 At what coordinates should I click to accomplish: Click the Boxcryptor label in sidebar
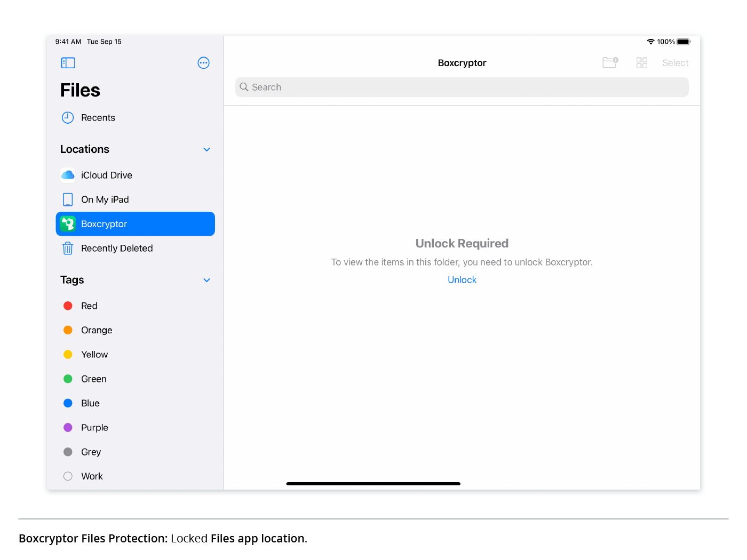[104, 224]
